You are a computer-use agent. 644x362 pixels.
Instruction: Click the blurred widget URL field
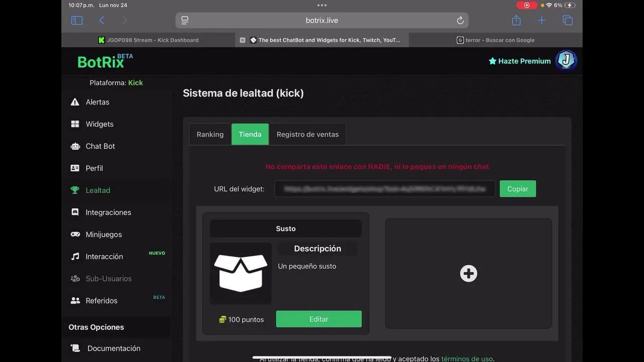tap(385, 189)
